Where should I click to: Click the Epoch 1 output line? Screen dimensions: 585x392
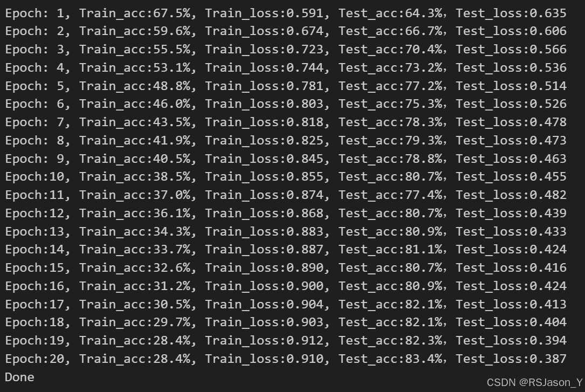point(286,13)
